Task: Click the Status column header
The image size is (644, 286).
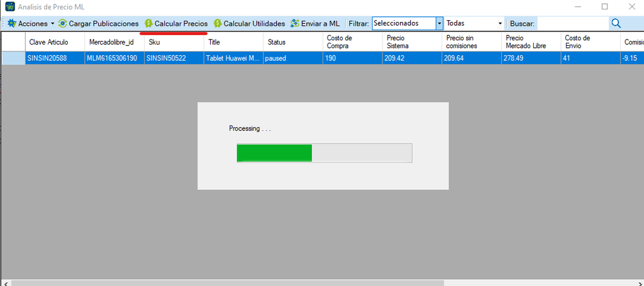Action: pos(293,42)
